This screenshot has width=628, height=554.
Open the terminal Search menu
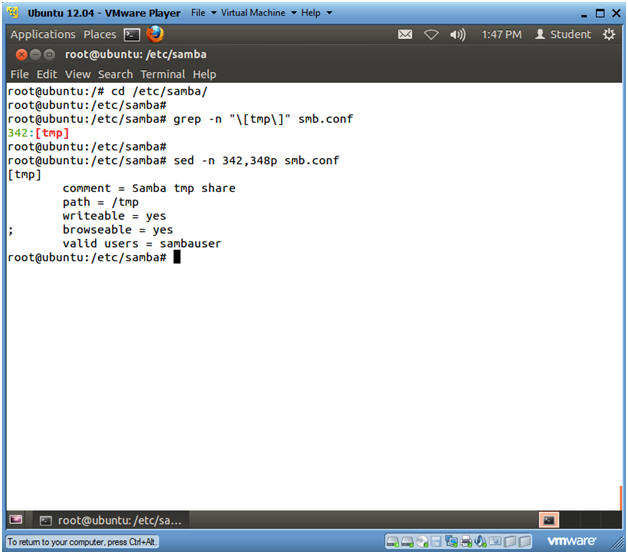[115, 74]
